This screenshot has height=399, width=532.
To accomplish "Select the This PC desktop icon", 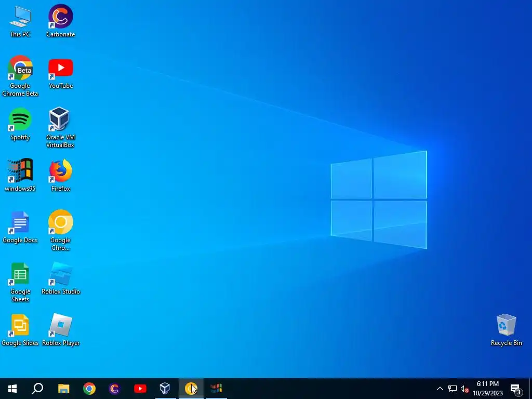I will point(20,21).
